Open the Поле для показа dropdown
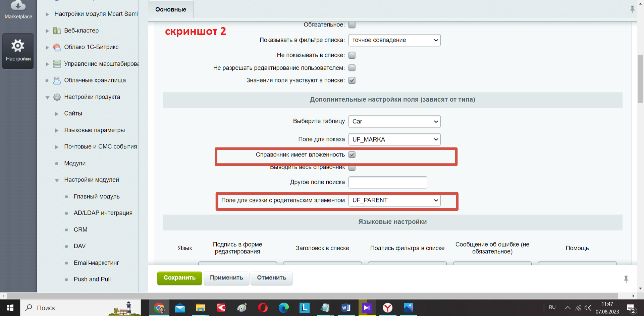 click(x=394, y=139)
